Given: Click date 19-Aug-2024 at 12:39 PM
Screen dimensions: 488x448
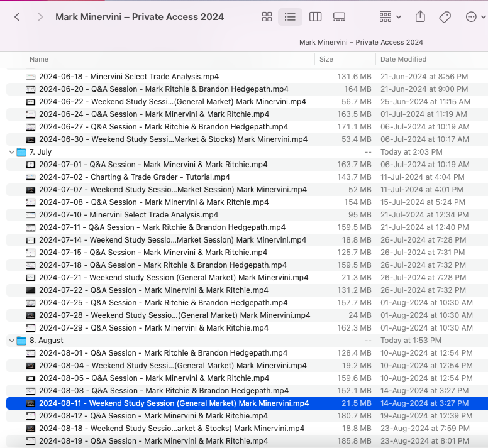Looking at the screenshot, I should (426, 416).
